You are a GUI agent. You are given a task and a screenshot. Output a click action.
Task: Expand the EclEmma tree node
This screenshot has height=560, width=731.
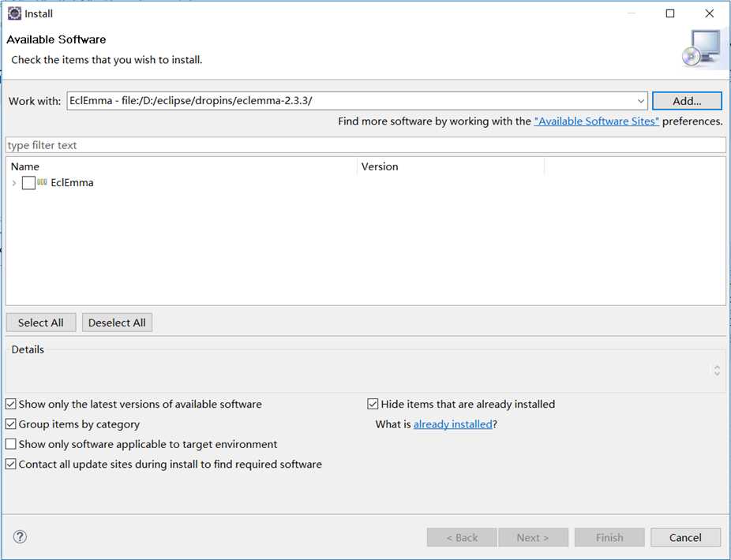coord(14,183)
